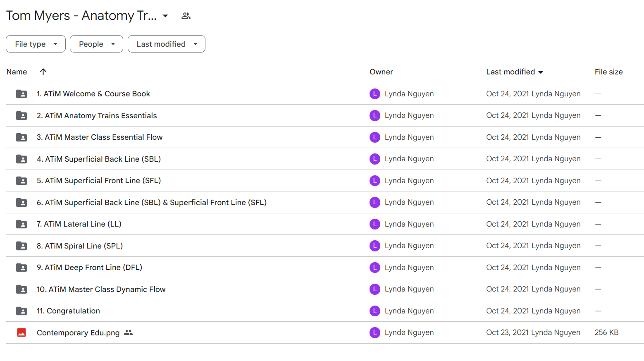The image size is (644, 361).
Task: Click Oct 24, 2021 date in 1. ATiM Welcome row
Action: (508, 94)
